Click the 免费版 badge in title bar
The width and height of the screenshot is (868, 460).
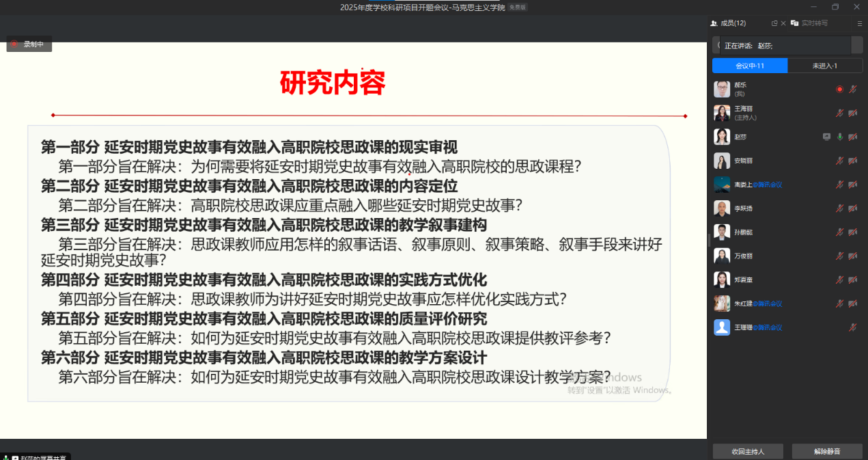coord(518,7)
